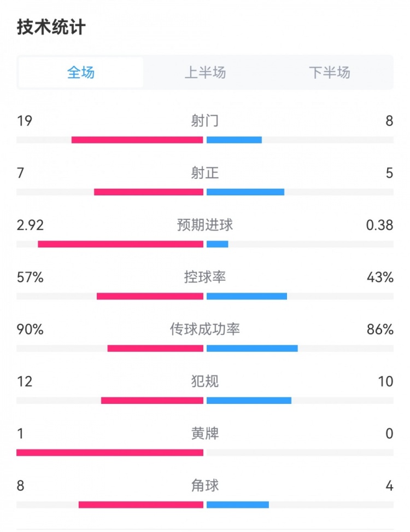Image resolution: width=410 pixels, height=532 pixels.
Task: Switch to the 上半场 tab
Action: pyautogui.click(x=205, y=72)
